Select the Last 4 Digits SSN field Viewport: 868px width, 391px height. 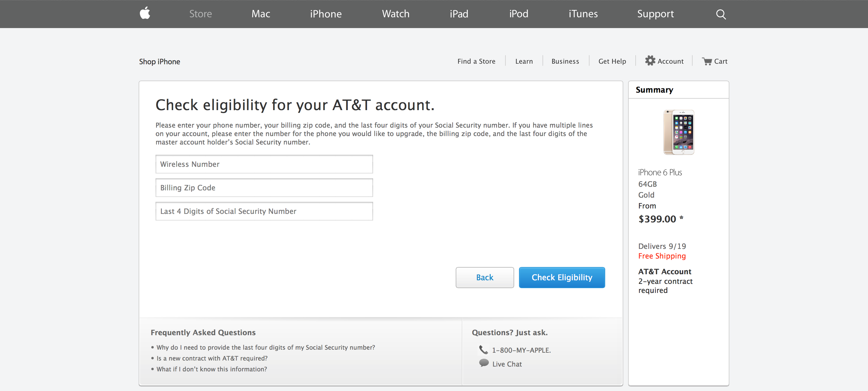[x=264, y=211]
